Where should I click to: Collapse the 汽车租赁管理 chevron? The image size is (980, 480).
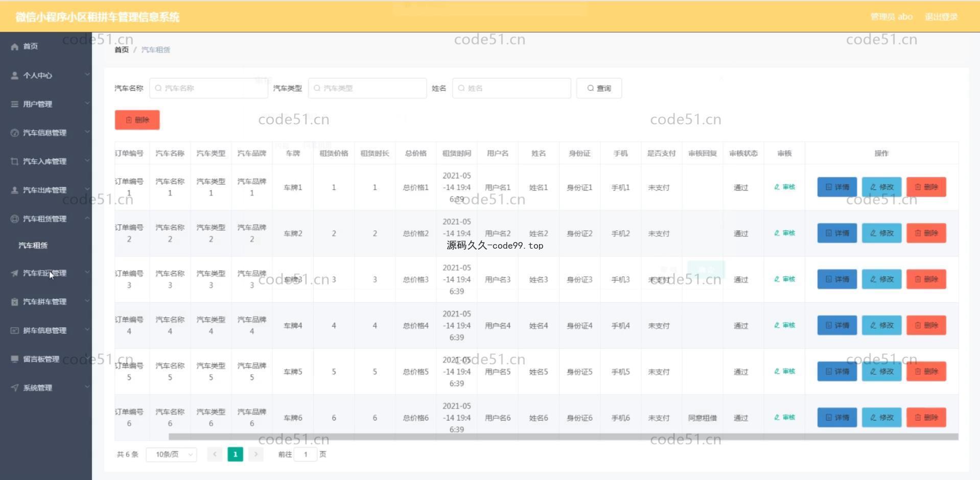click(87, 218)
